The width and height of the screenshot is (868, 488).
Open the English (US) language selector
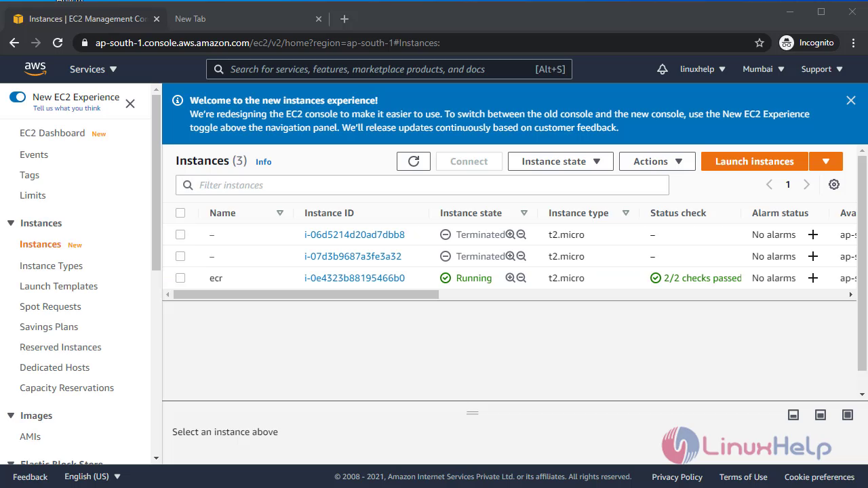tap(92, 476)
